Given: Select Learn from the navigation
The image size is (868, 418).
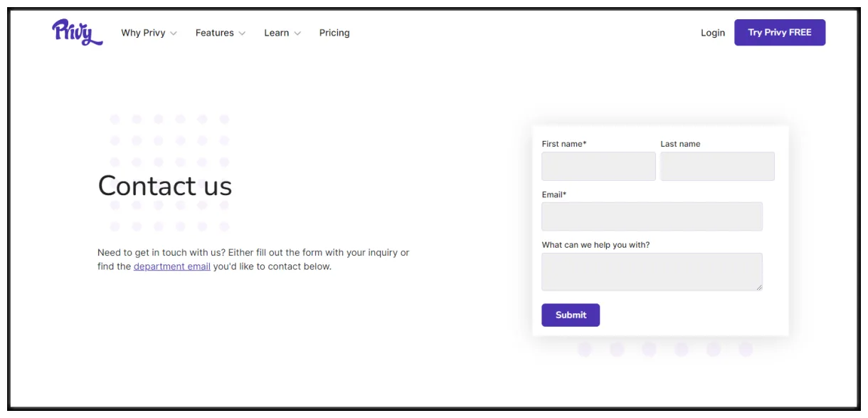Looking at the screenshot, I should 277,32.
